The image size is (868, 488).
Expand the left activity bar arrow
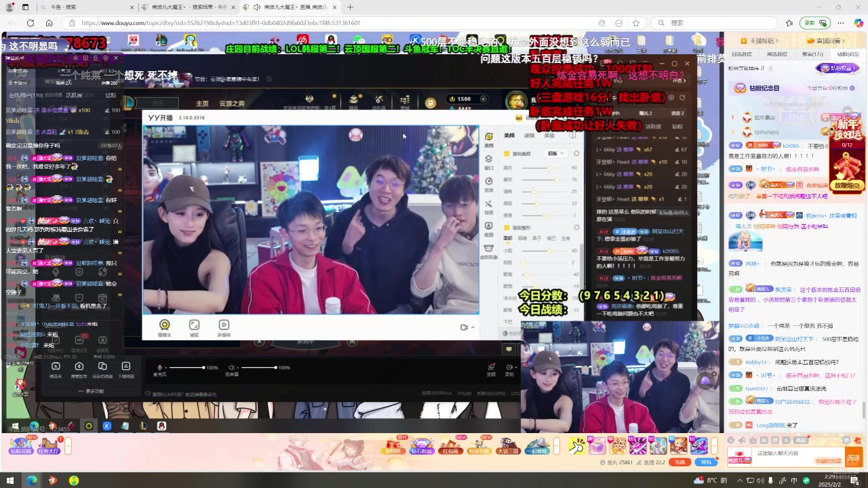[68, 446]
